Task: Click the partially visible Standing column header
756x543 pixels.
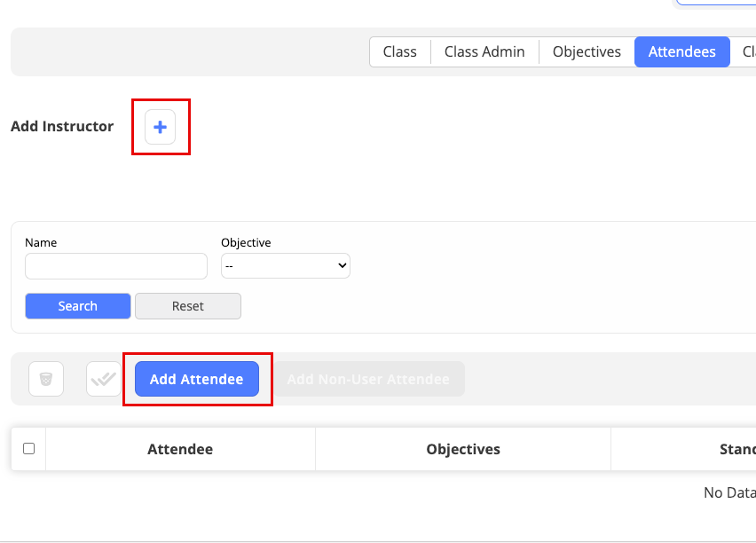Action: pyautogui.click(x=736, y=449)
